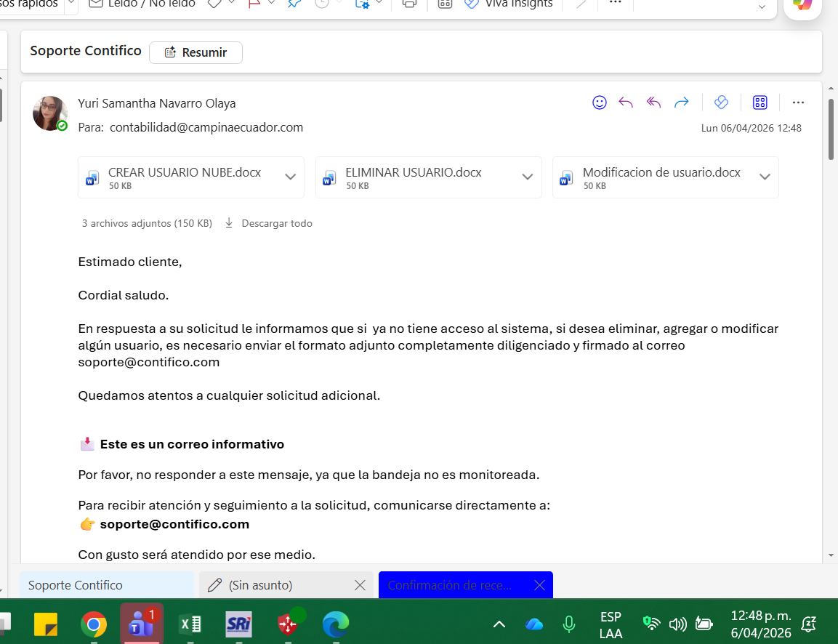Close the Confirmación de rece... tab
The height and width of the screenshot is (644, 838).
(x=539, y=585)
